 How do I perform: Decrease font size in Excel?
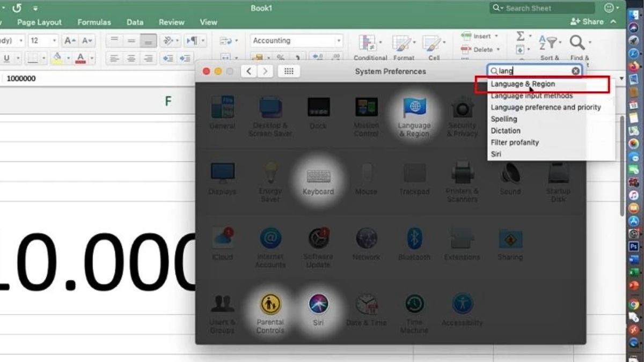(87, 41)
